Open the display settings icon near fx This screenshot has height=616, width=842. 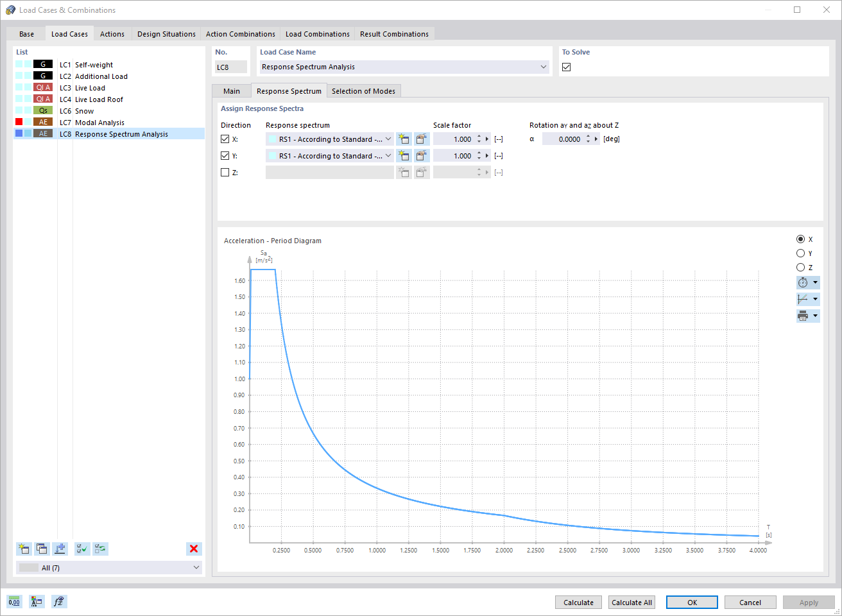36,601
